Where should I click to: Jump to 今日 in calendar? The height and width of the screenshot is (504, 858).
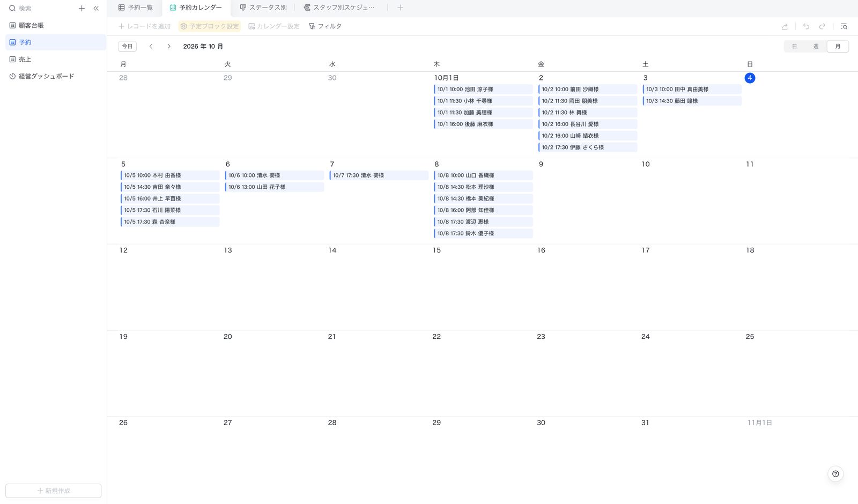(x=127, y=47)
